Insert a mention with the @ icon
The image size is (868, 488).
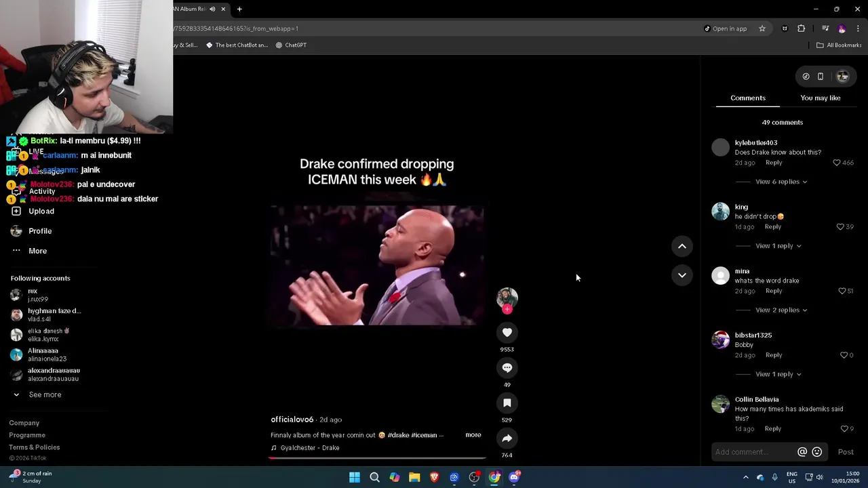[802, 452]
